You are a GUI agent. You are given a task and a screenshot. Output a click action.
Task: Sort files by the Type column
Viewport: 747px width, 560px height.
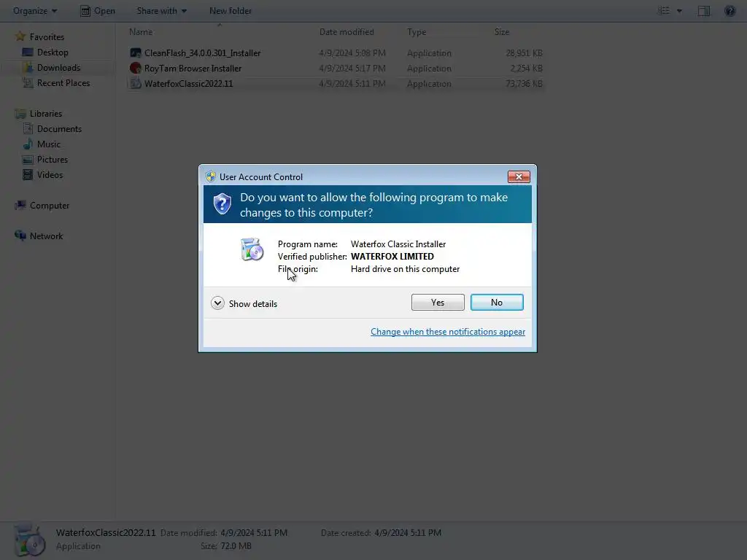417,32
